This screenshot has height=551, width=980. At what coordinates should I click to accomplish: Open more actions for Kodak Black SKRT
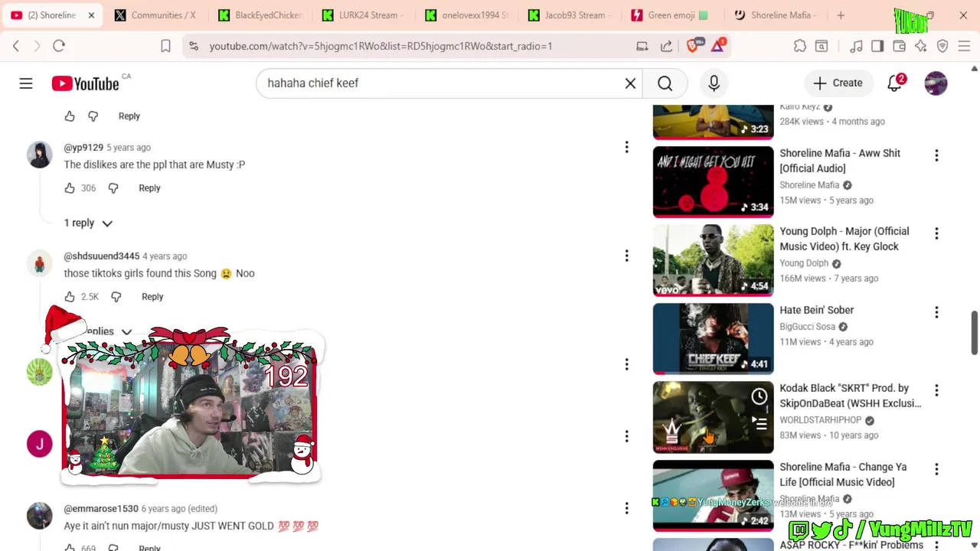[x=936, y=390]
